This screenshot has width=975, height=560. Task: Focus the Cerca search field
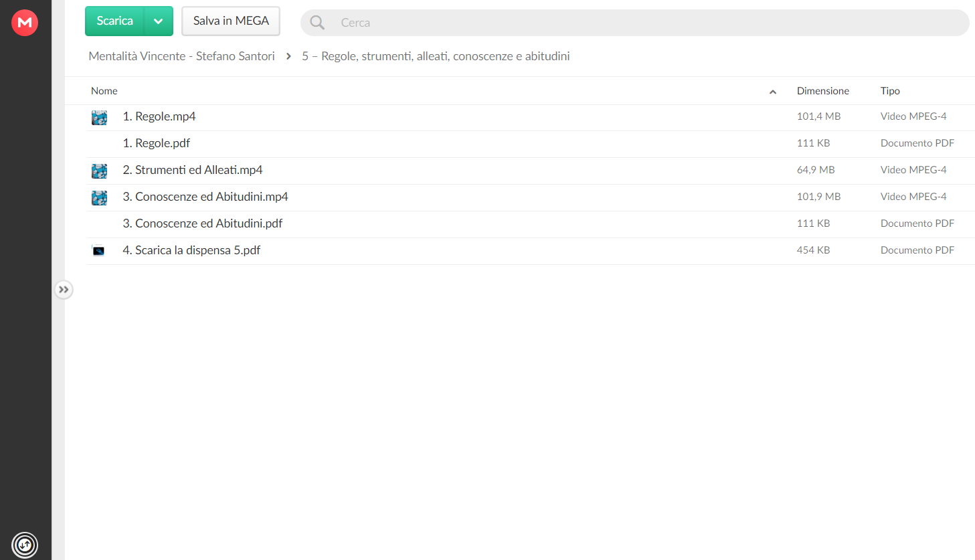tap(634, 23)
